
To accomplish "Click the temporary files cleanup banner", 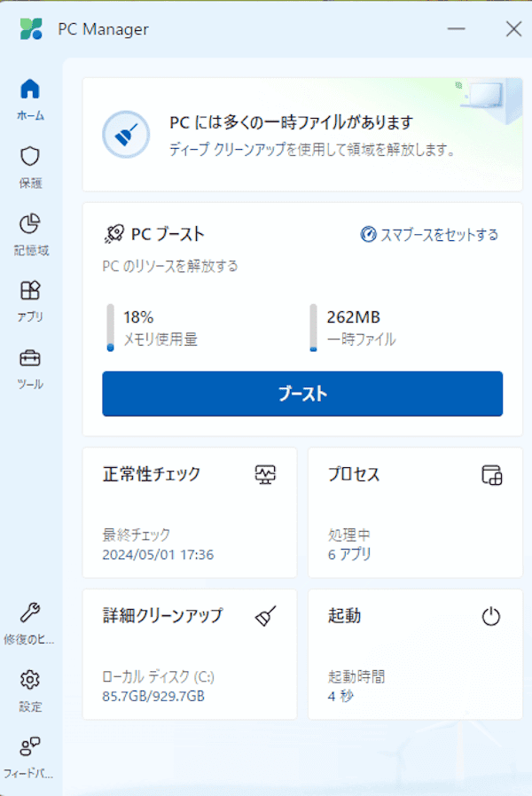I will [x=301, y=134].
